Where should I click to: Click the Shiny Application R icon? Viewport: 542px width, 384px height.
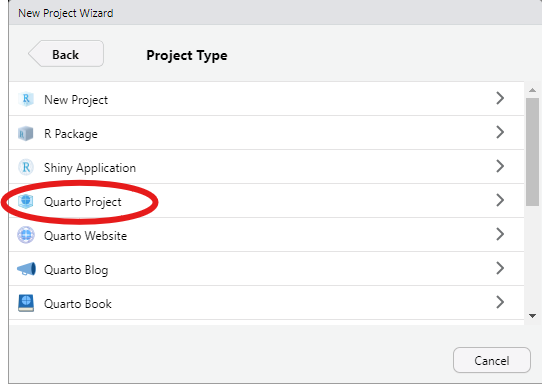pos(26,167)
